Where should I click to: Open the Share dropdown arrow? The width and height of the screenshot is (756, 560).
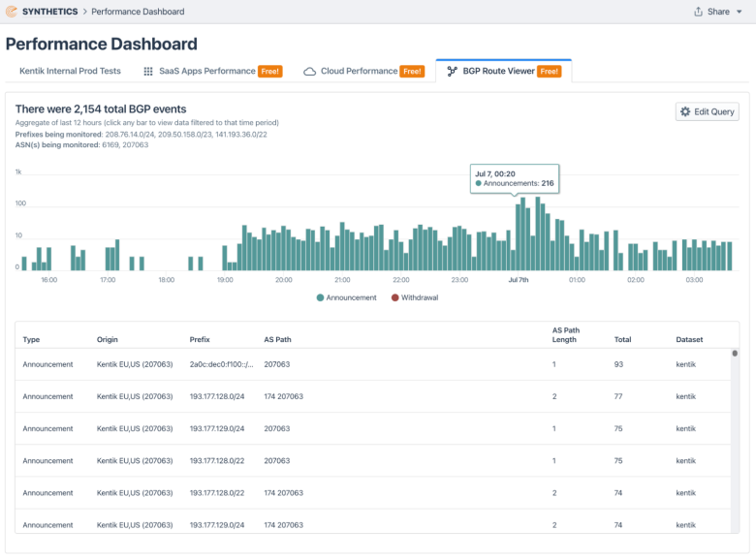(x=740, y=12)
